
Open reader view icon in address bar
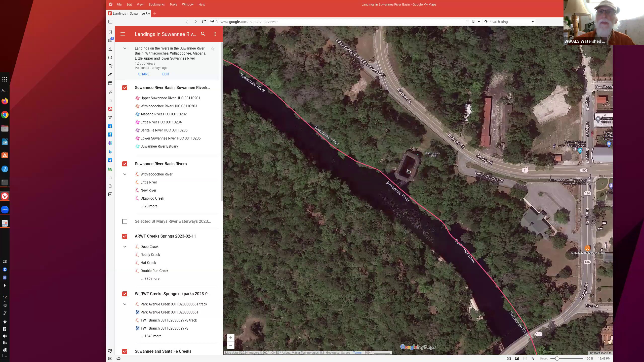(467, 22)
